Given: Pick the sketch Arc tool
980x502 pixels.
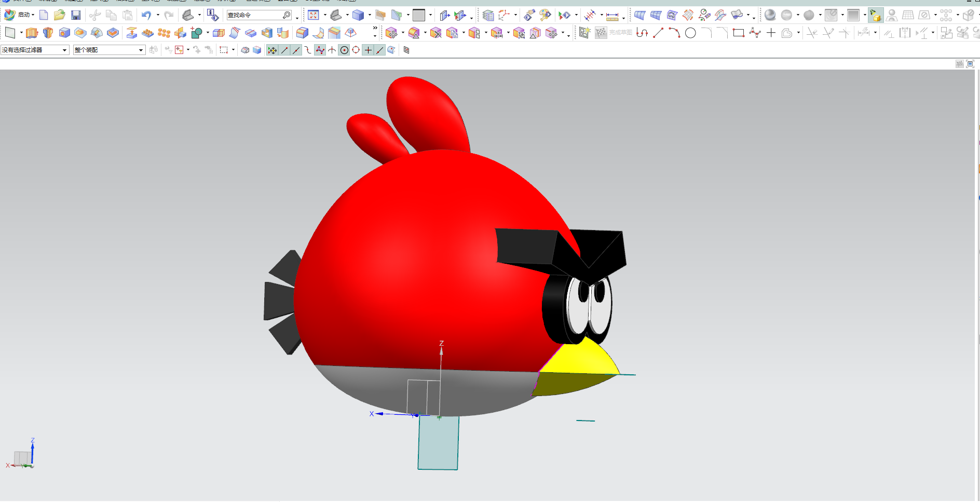Looking at the screenshot, I should click(x=674, y=33).
